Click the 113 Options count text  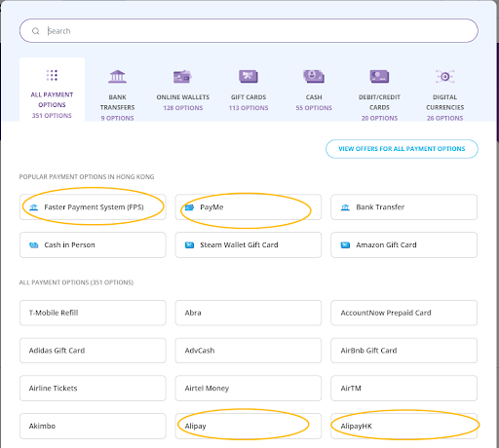(x=249, y=108)
